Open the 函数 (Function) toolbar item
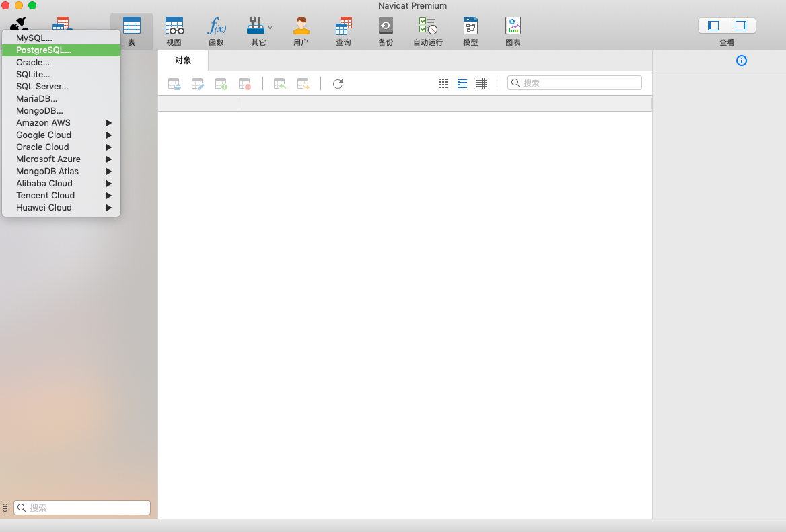The height and width of the screenshot is (532, 786). pos(217,31)
